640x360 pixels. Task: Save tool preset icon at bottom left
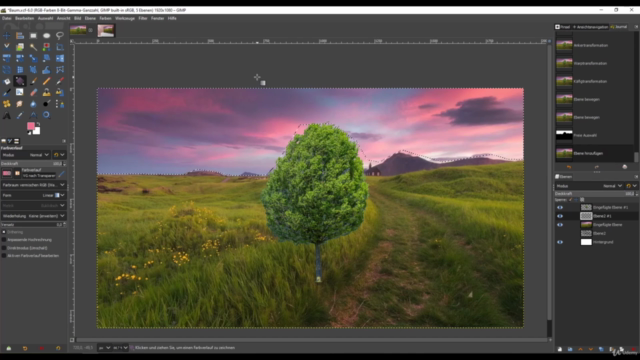tap(9, 348)
